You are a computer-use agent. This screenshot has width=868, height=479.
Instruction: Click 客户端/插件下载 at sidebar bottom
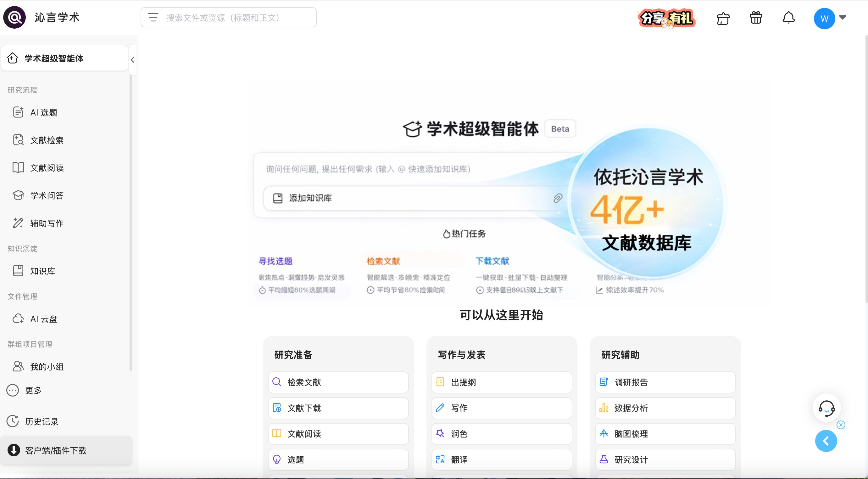point(56,450)
